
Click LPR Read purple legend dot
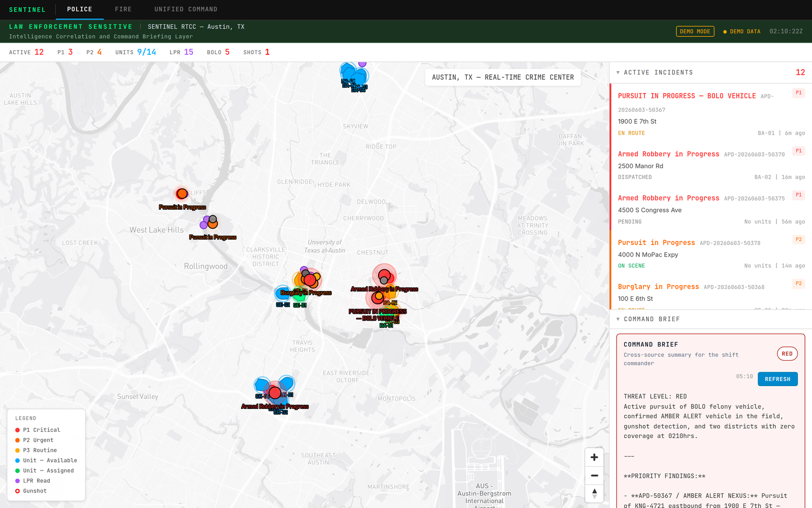[17, 481]
